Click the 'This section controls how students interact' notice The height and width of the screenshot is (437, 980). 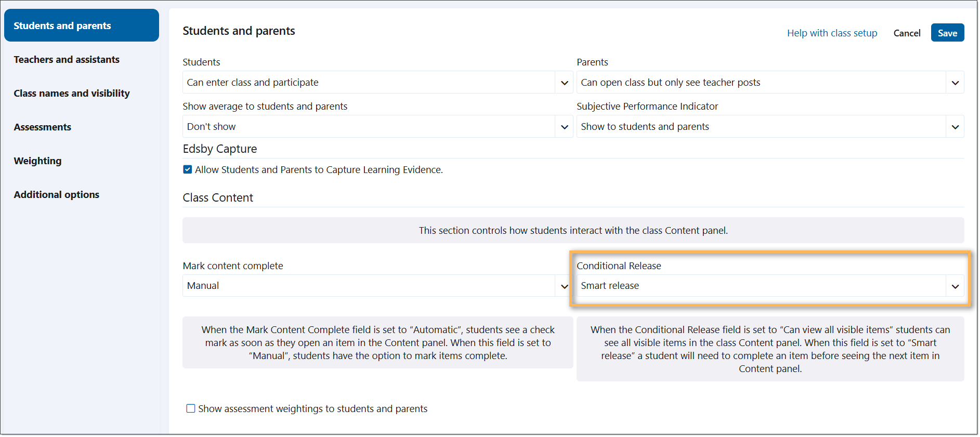(x=573, y=230)
